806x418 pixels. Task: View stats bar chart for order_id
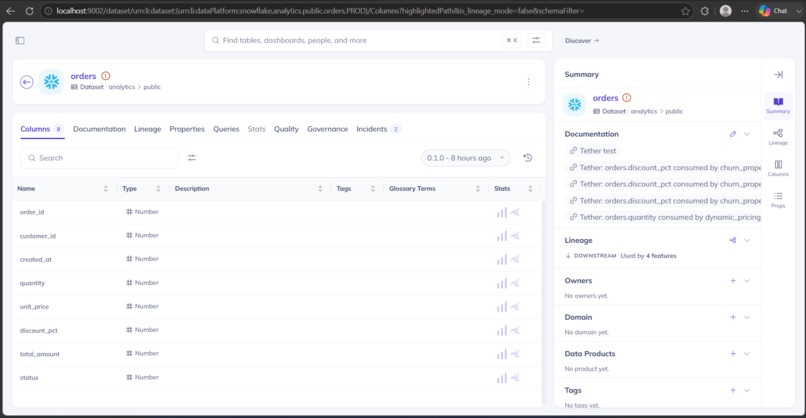pos(502,212)
